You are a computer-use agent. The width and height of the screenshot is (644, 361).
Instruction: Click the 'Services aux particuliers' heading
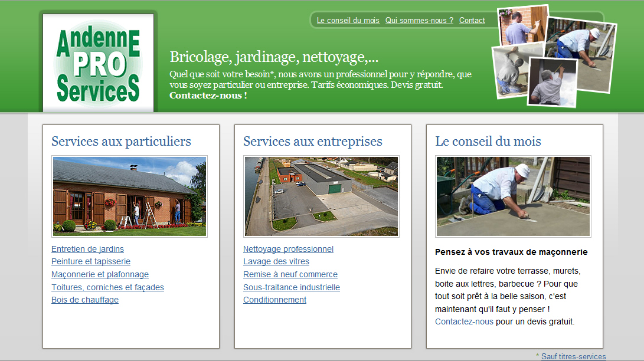(x=121, y=141)
